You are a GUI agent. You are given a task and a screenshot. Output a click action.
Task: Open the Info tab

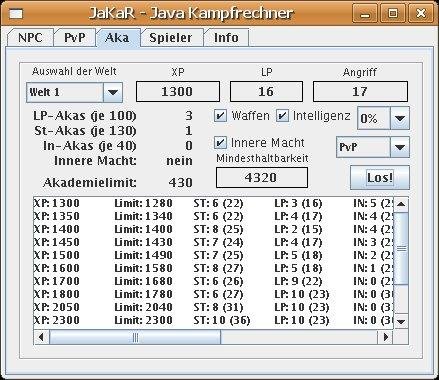click(x=226, y=38)
